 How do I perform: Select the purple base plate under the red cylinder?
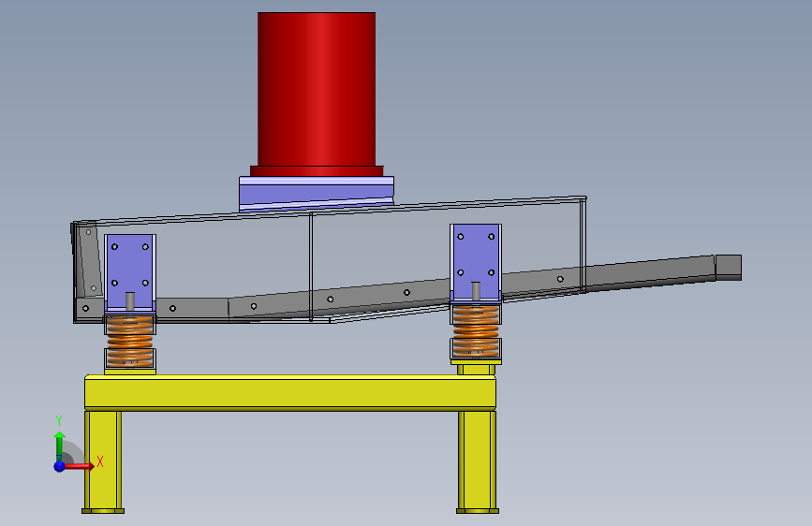(x=317, y=194)
